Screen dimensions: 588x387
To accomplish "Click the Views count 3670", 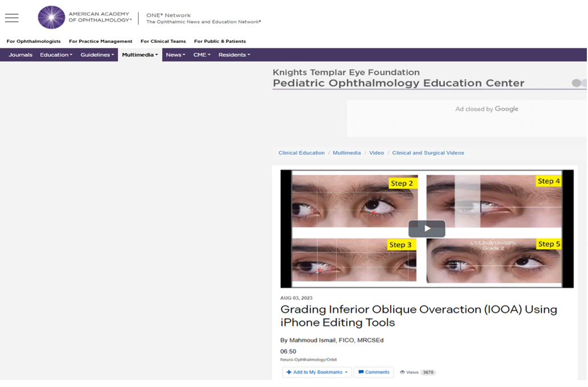I will pyautogui.click(x=428, y=372).
